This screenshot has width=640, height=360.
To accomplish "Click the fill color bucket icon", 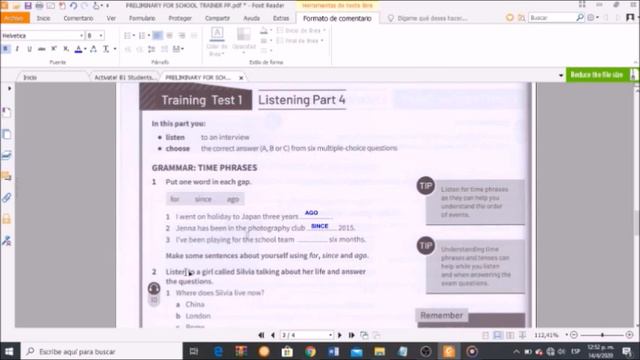I will click(x=264, y=30).
